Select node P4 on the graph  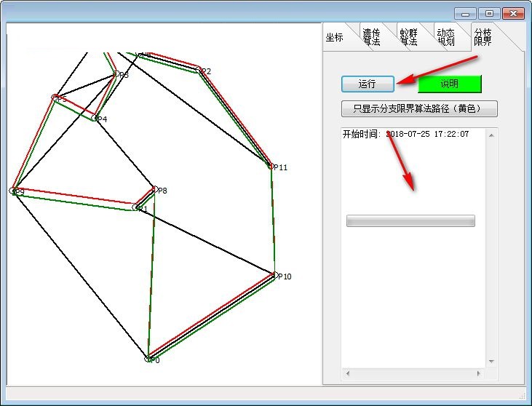tap(95, 118)
